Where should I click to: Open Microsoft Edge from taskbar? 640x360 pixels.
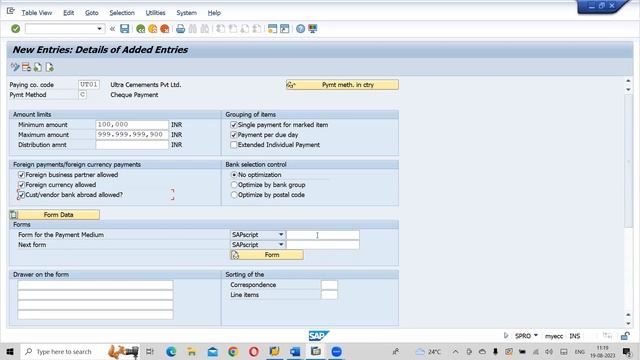coord(171,351)
